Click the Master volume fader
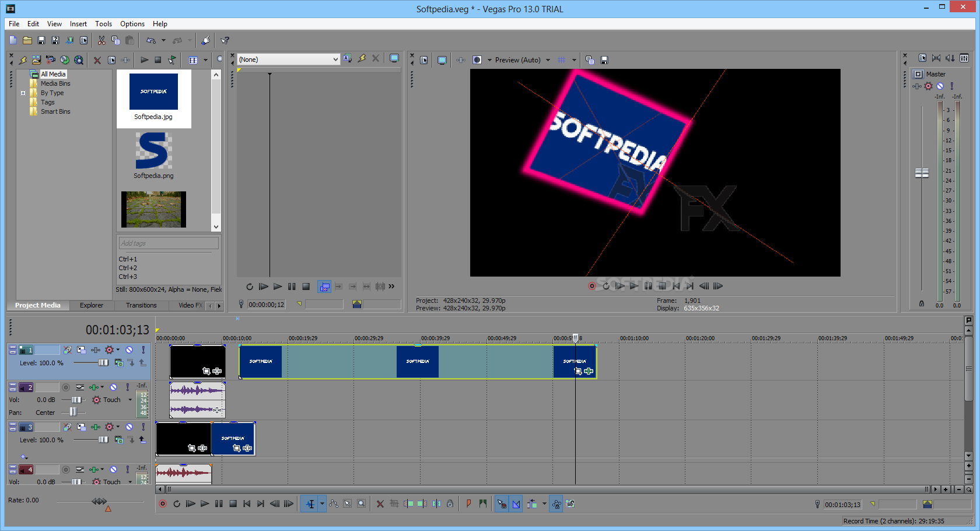Screen dimensions: 980x531 [x=922, y=173]
